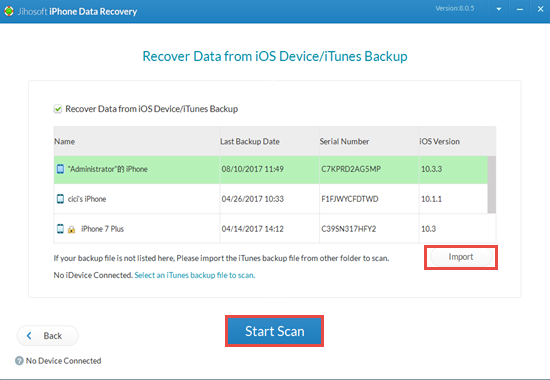Open link Select an iTunes backup file to scan

point(195,275)
